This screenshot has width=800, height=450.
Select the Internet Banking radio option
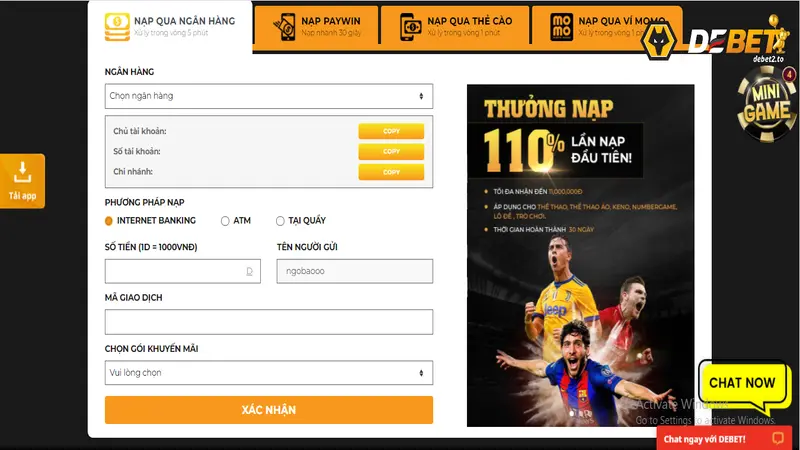click(x=109, y=221)
